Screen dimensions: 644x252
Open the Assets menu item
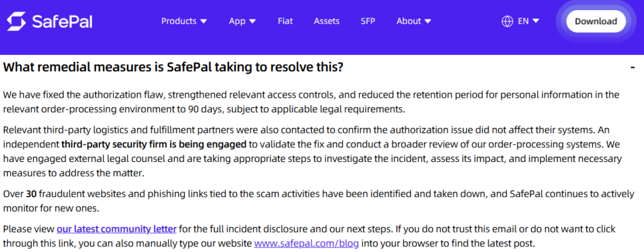tap(326, 21)
